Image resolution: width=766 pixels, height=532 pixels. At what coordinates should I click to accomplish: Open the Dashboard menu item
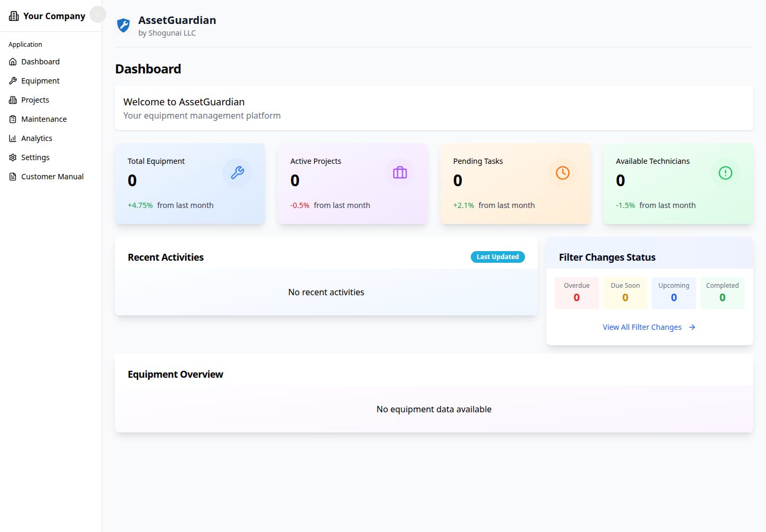tap(51, 62)
